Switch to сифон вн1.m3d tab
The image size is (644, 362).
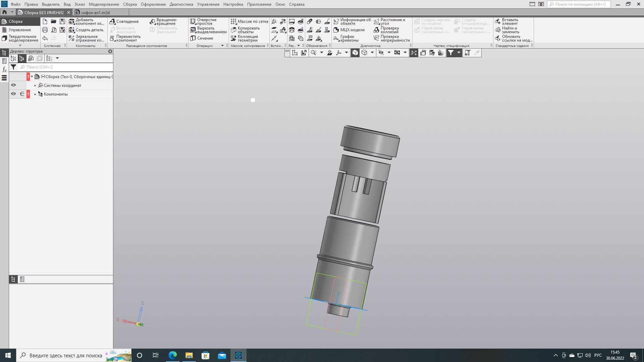click(x=95, y=12)
